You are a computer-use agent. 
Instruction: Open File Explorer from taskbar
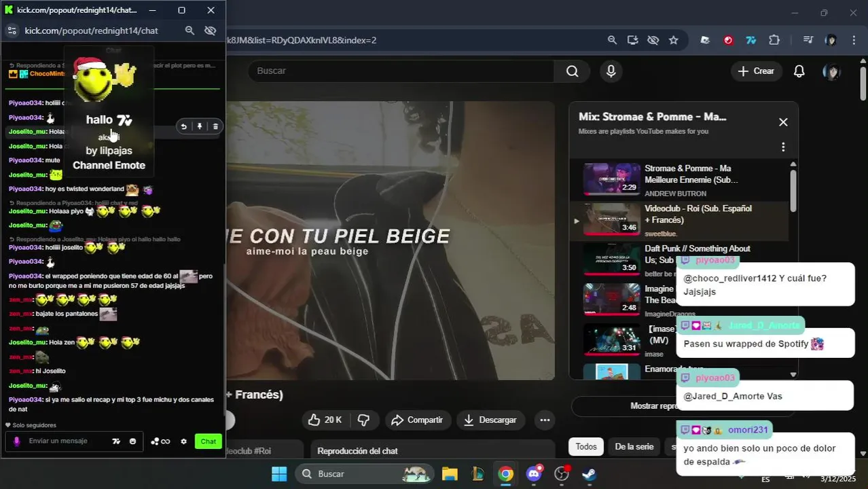click(x=450, y=474)
